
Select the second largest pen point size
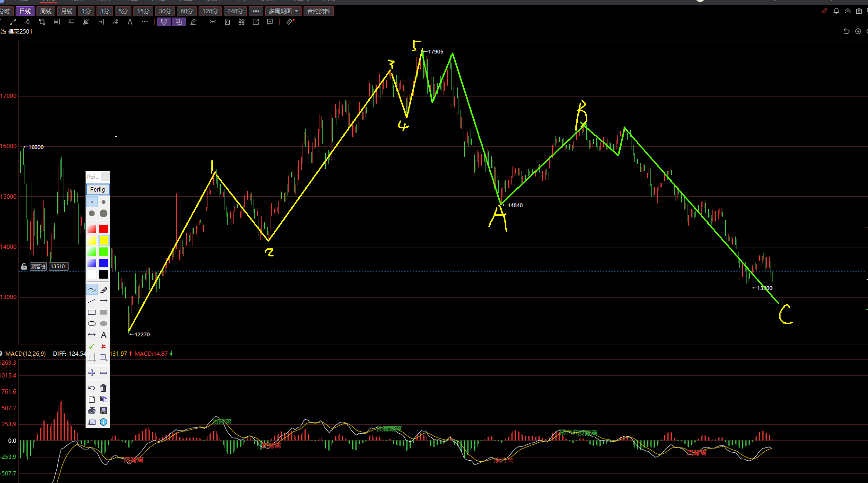pyautogui.click(x=92, y=213)
